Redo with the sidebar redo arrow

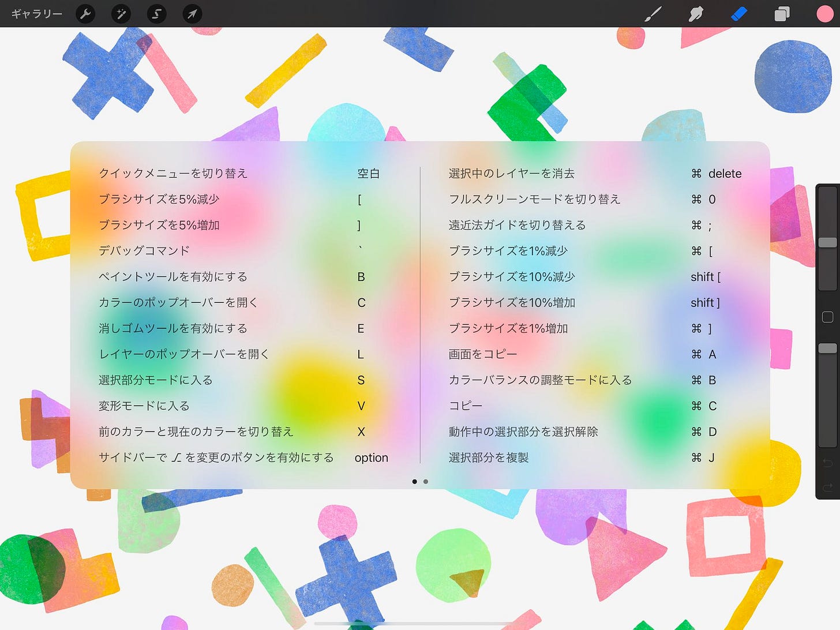coord(827,487)
